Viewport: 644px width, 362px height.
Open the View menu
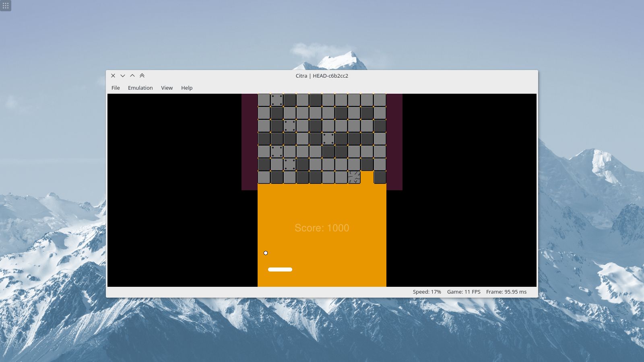(167, 88)
